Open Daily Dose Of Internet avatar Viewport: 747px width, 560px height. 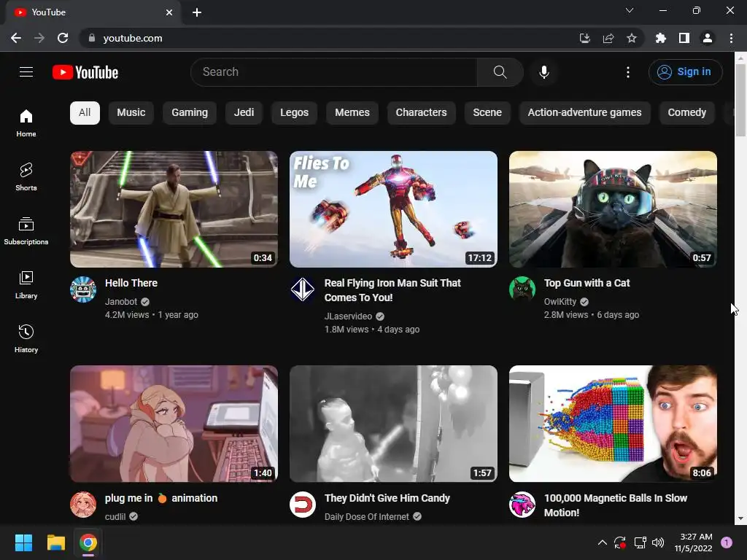click(303, 505)
